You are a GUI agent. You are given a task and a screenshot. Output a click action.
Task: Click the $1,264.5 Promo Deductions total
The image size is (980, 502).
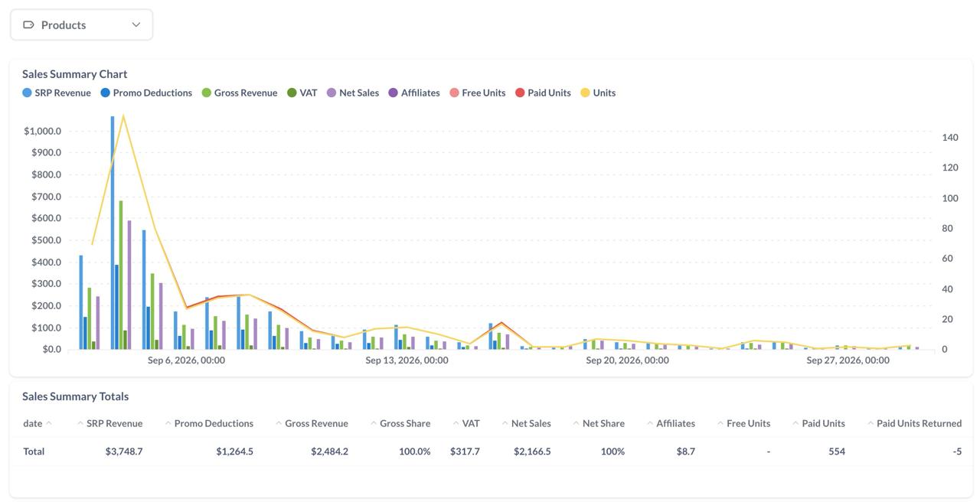(x=234, y=451)
